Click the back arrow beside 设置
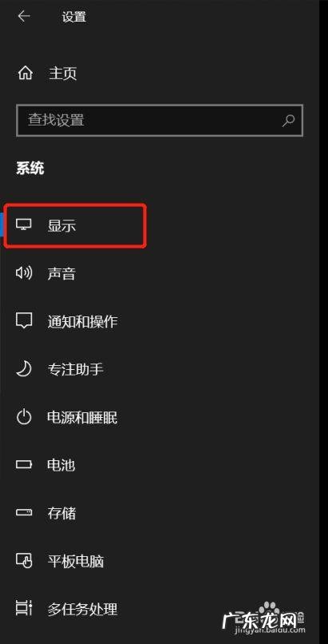The image size is (328, 644). click(24, 17)
